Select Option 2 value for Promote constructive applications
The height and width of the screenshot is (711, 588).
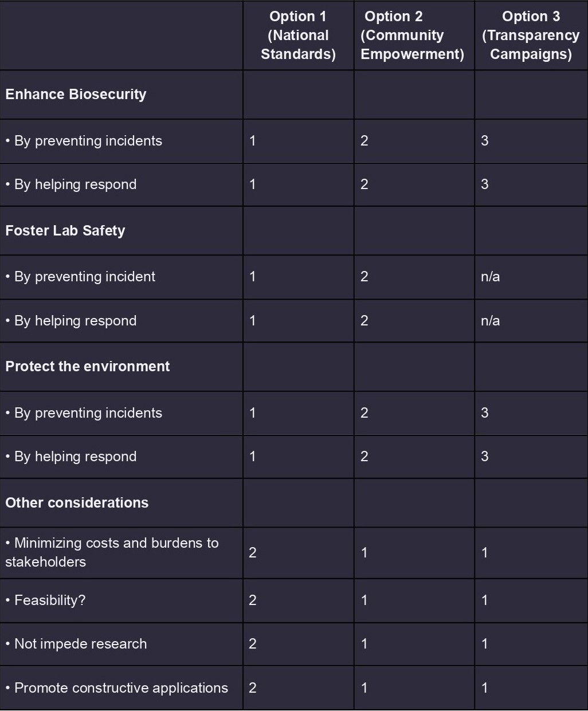(x=364, y=688)
